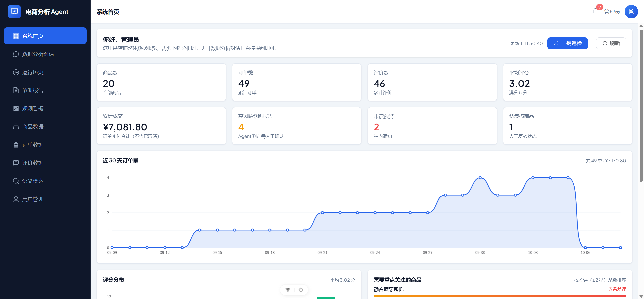This screenshot has height=299, width=644.
Task: Click the '3 条差评' red label
Action: click(618, 289)
